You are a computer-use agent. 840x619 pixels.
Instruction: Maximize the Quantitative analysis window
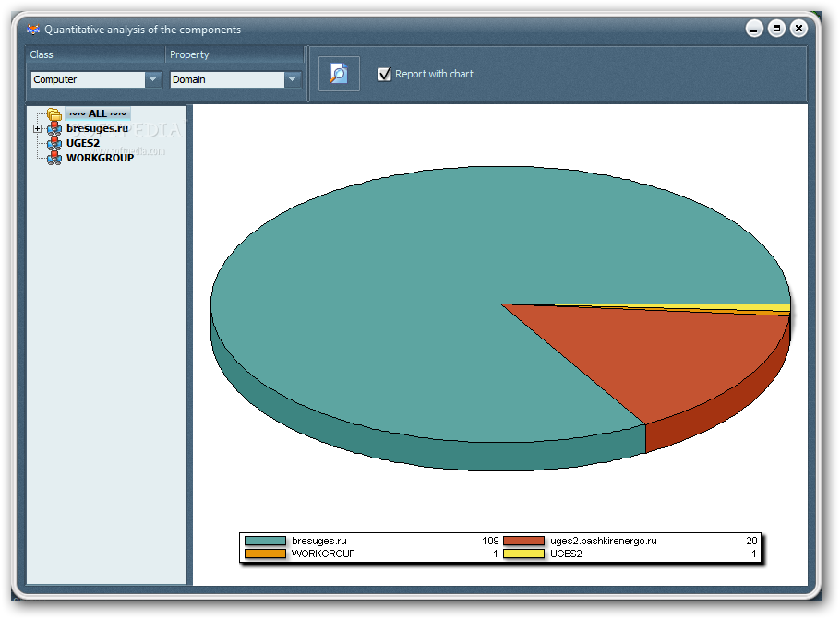tap(777, 29)
